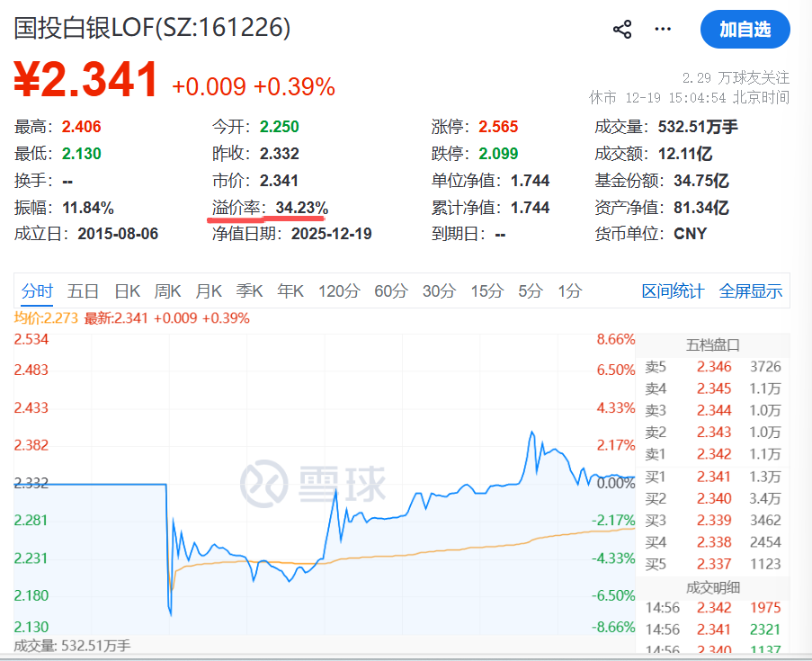Select the 季K chart tab

click(249, 290)
